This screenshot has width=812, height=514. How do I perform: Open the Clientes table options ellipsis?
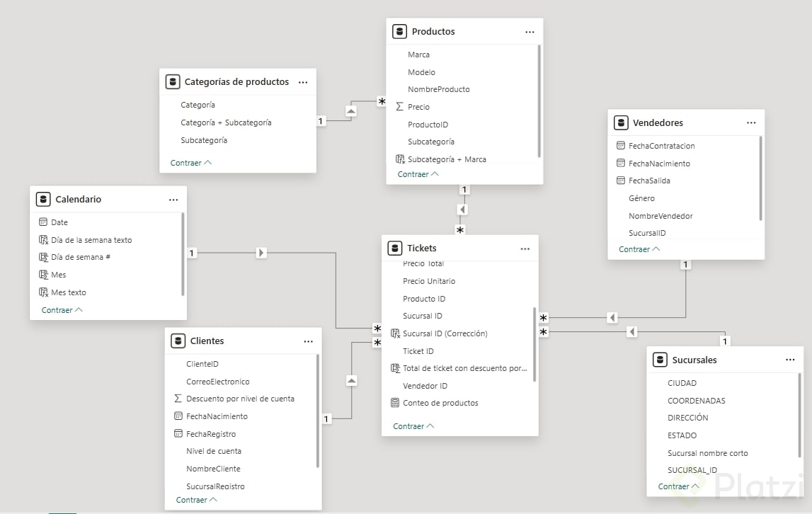[x=308, y=341]
